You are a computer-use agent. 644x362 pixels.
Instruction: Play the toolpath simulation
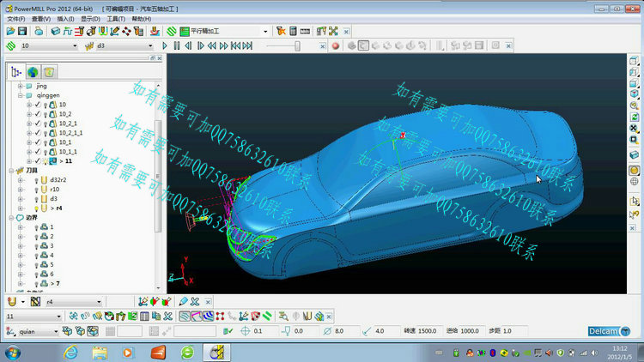point(165,46)
